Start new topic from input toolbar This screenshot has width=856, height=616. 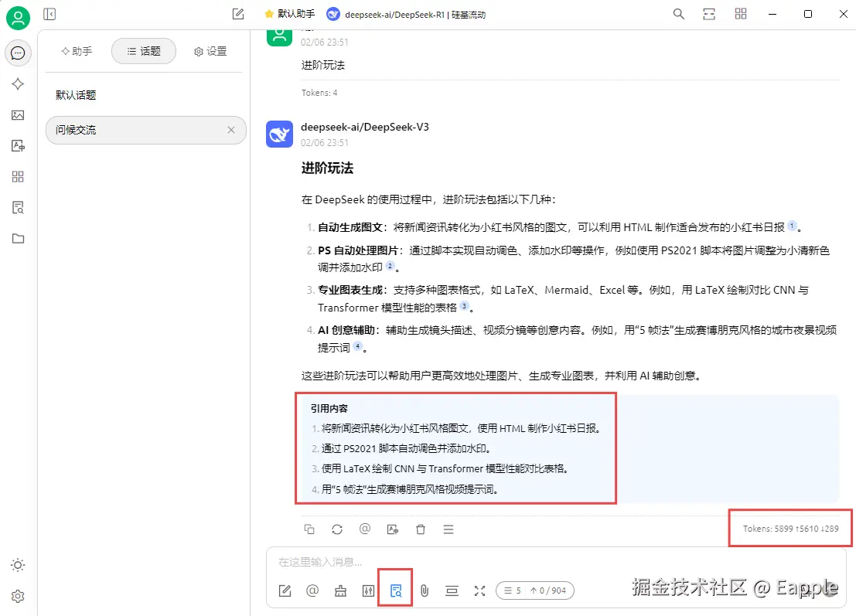click(x=285, y=590)
